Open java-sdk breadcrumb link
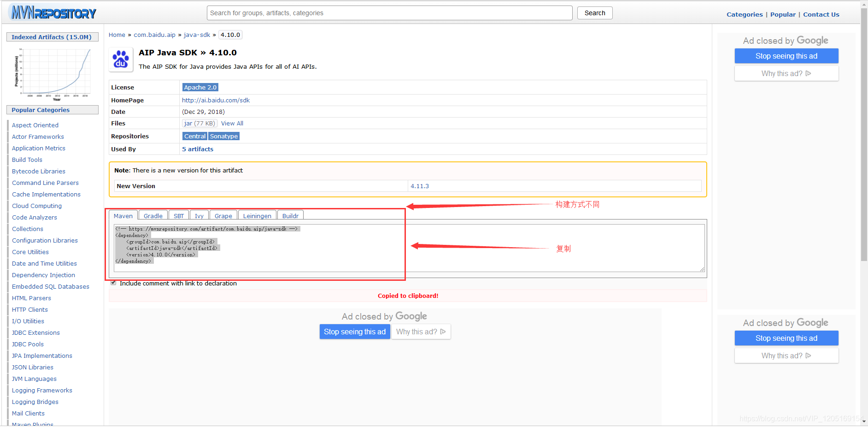 (x=197, y=35)
